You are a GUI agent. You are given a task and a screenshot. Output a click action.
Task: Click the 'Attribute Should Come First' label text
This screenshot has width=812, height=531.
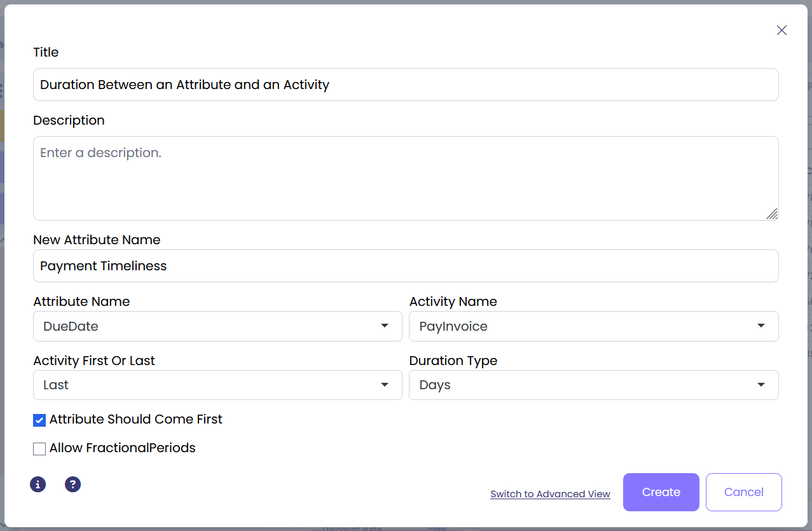point(135,420)
